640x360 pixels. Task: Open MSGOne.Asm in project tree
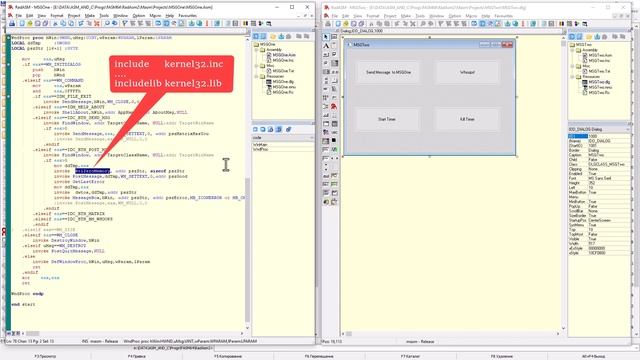click(284, 55)
